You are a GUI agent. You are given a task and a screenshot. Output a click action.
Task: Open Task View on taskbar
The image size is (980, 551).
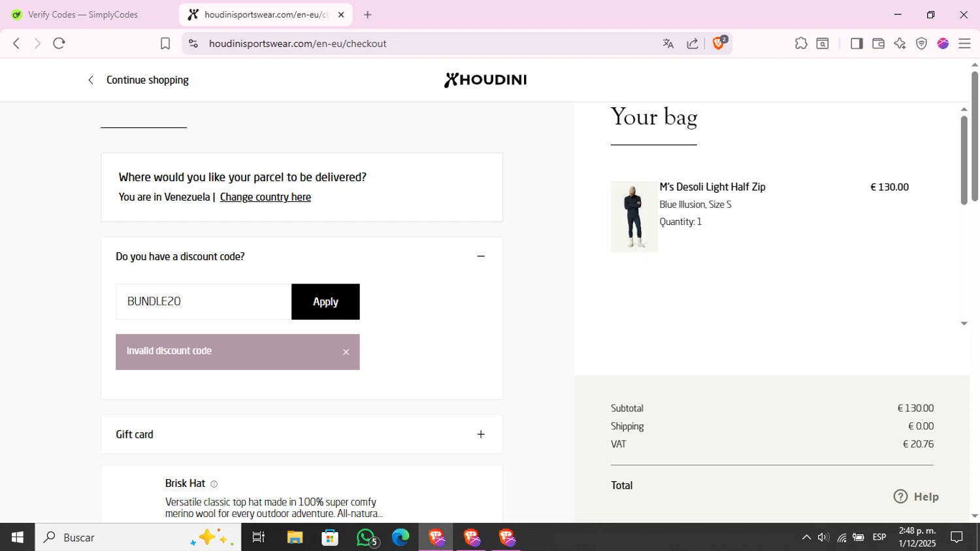click(259, 537)
